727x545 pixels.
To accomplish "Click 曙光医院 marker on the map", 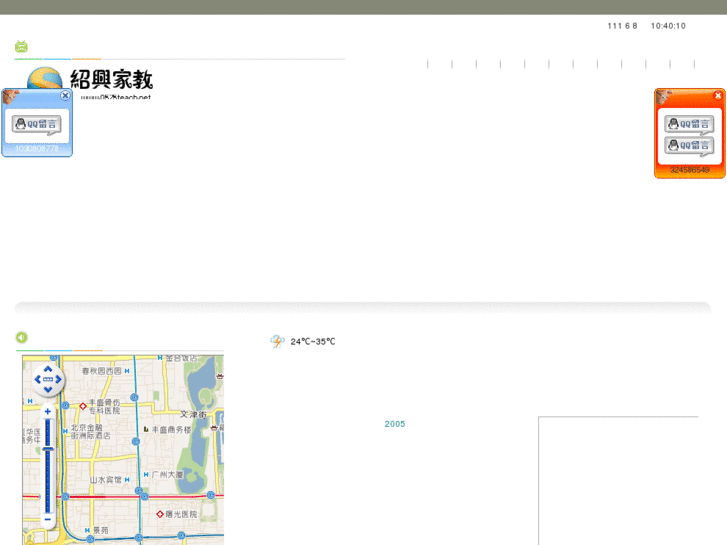I will pyautogui.click(x=159, y=514).
